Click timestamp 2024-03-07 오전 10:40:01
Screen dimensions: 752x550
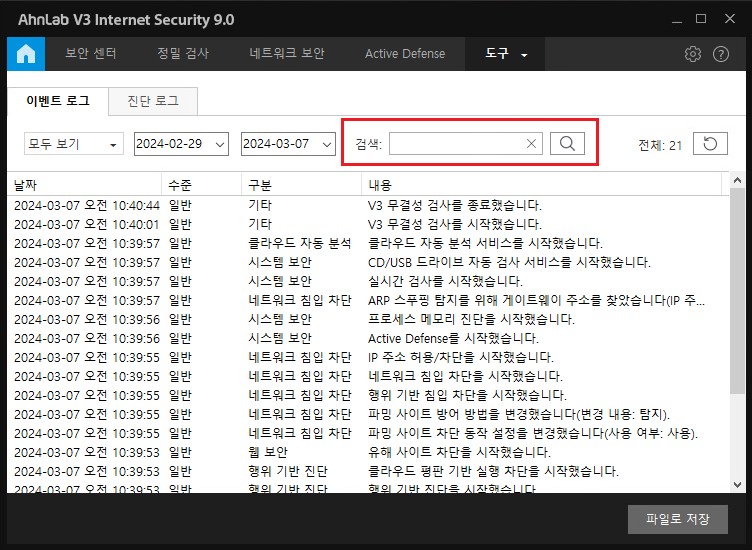point(87,224)
